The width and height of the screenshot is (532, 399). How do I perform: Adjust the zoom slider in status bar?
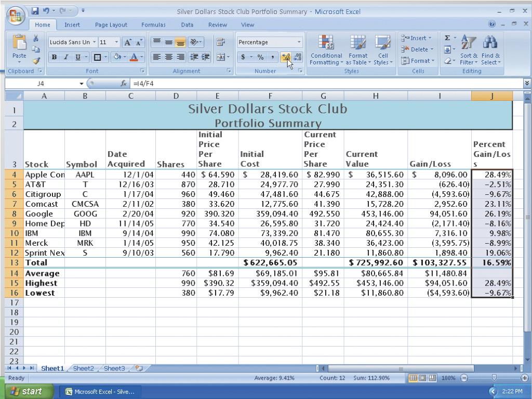click(494, 378)
